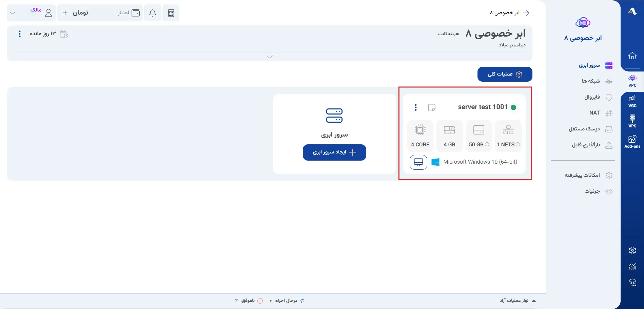This screenshot has width=644, height=309.
Task: Click the logo at the rail top
Action: (632, 12)
